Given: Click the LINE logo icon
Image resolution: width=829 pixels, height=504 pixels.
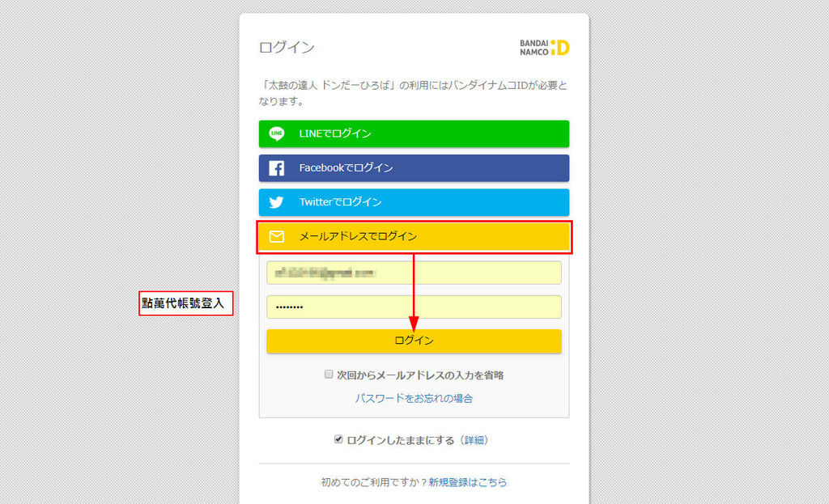Looking at the screenshot, I should pos(277,133).
